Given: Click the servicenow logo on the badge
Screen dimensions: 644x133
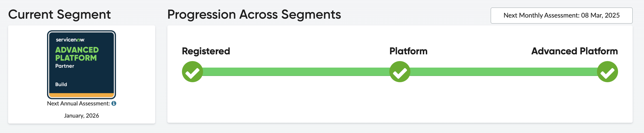Looking at the screenshot, I should [x=70, y=40].
